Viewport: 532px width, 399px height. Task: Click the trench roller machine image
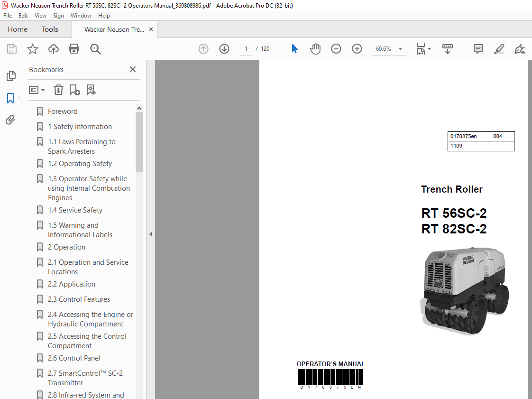coord(465,291)
